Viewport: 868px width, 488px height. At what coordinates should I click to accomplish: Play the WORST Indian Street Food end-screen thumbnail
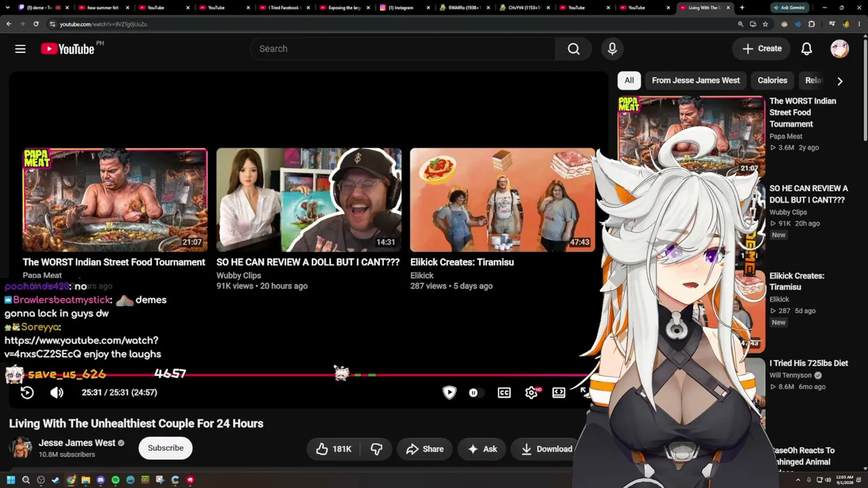pyautogui.click(x=115, y=200)
